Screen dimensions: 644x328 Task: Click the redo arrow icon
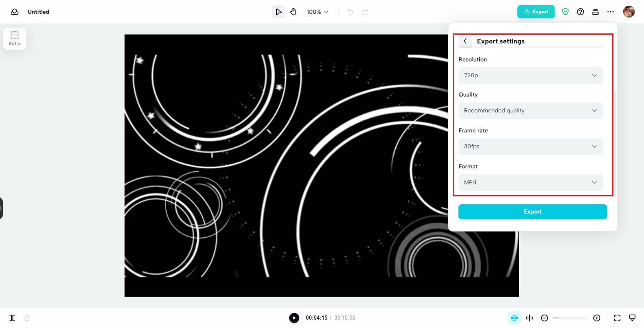pyautogui.click(x=365, y=12)
